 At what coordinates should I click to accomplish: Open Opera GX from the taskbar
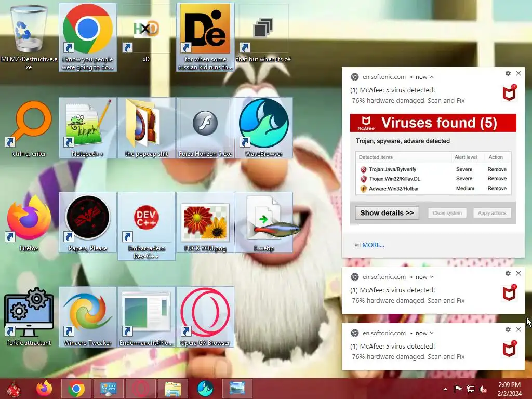click(x=141, y=389)
